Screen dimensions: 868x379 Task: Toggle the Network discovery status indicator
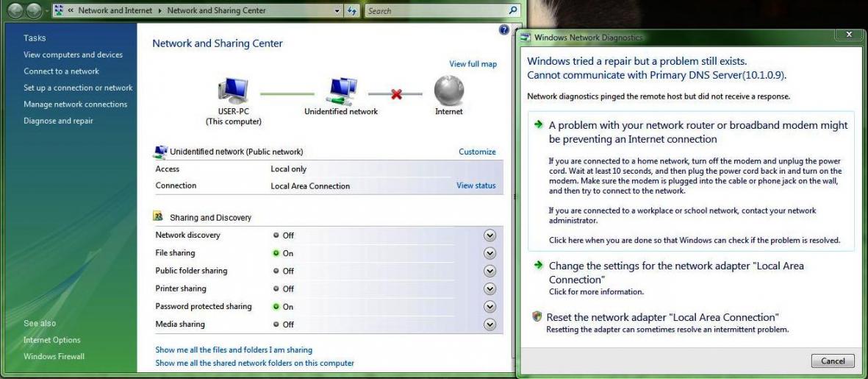point(276,235)
